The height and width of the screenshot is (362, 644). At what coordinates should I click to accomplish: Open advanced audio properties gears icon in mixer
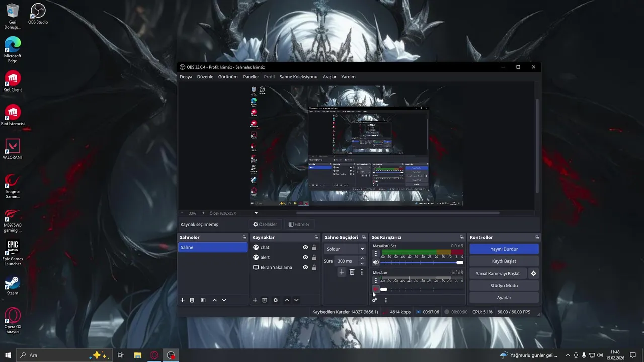[x=375, y=300]
